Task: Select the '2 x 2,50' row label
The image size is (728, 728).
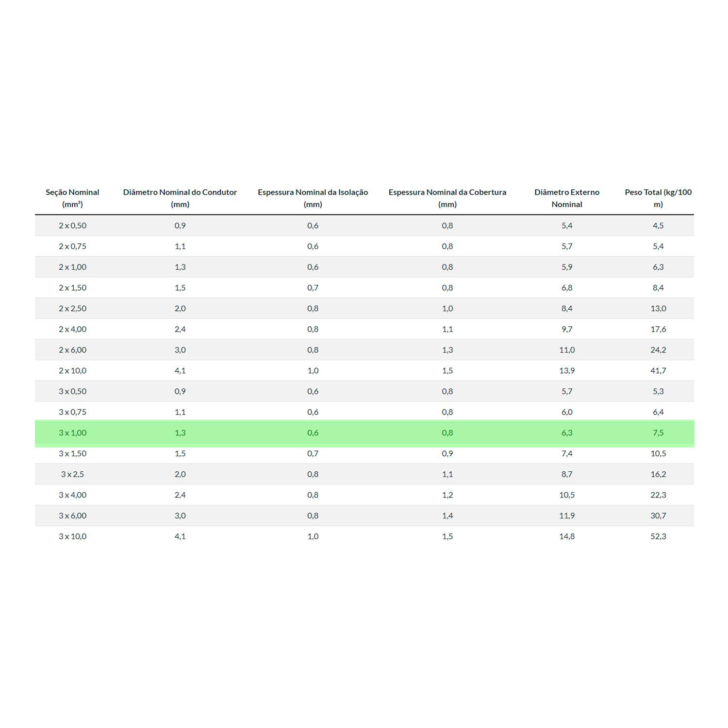Action: [72, 309]
